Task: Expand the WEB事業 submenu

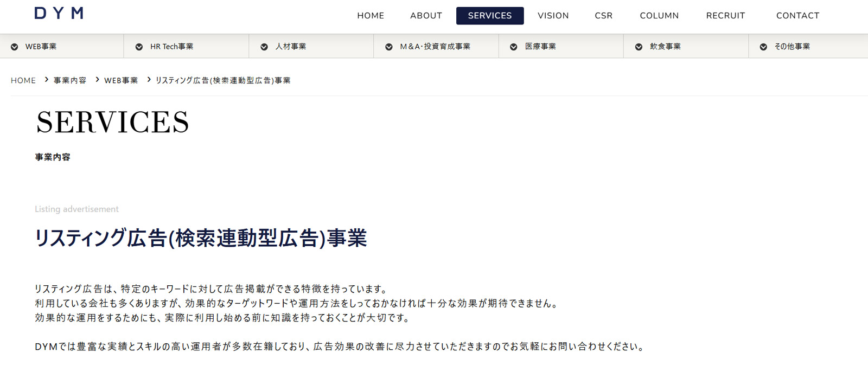Action: (62, 47)
